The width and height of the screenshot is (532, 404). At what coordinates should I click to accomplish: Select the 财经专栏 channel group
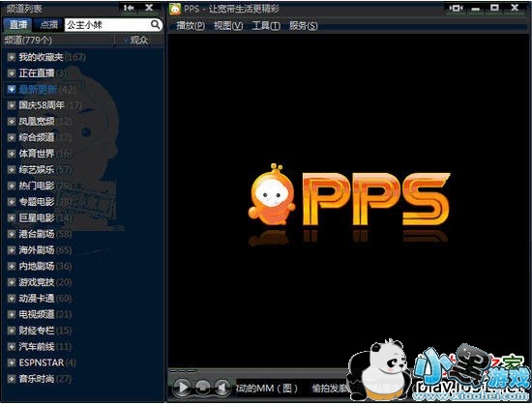37,331
